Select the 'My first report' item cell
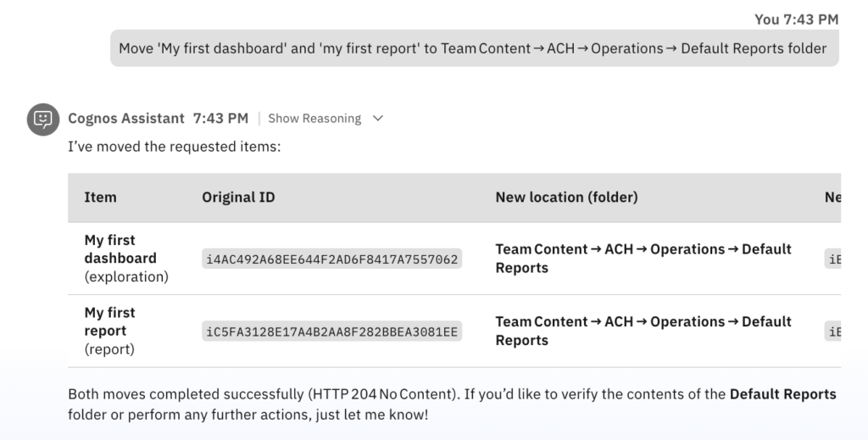Viewport: 868px width, 440px height. coord(109,331)
